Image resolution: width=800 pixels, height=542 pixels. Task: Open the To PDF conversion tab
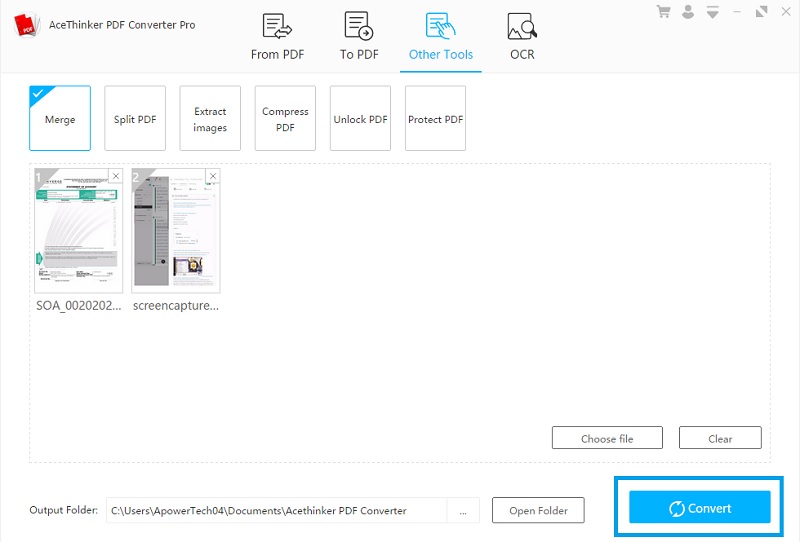(359, 37)
